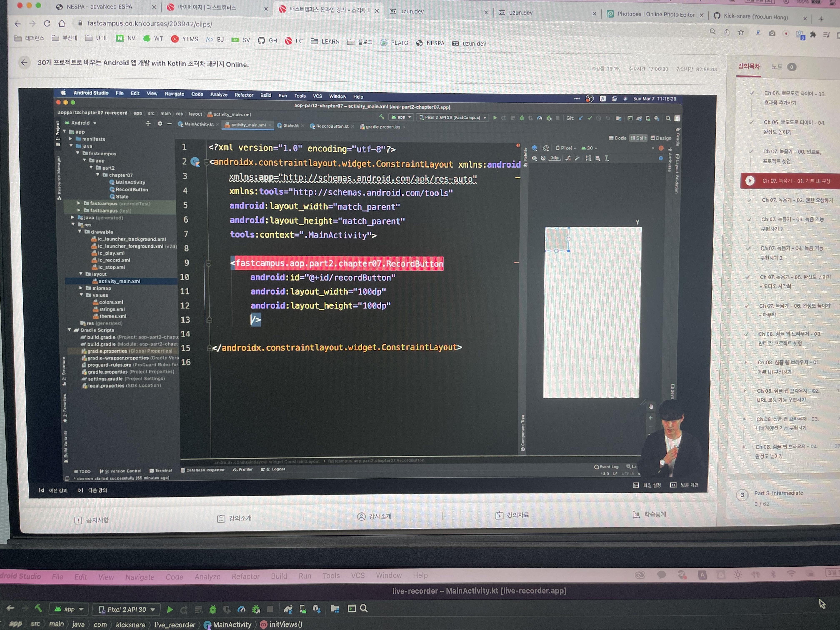Open the Refactor menu in bottom menu bar
This screenshot has height=630, width=840.
[x=245, y=576]
